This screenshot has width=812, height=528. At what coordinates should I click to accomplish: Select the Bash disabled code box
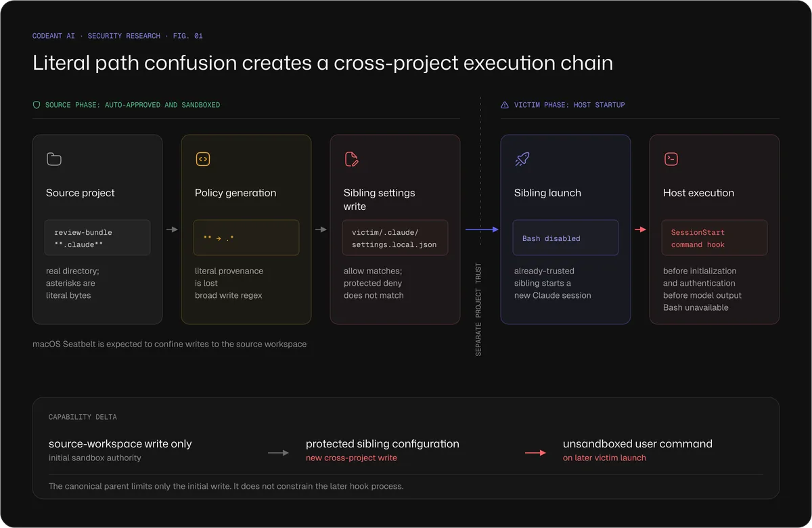click(566, 238)
